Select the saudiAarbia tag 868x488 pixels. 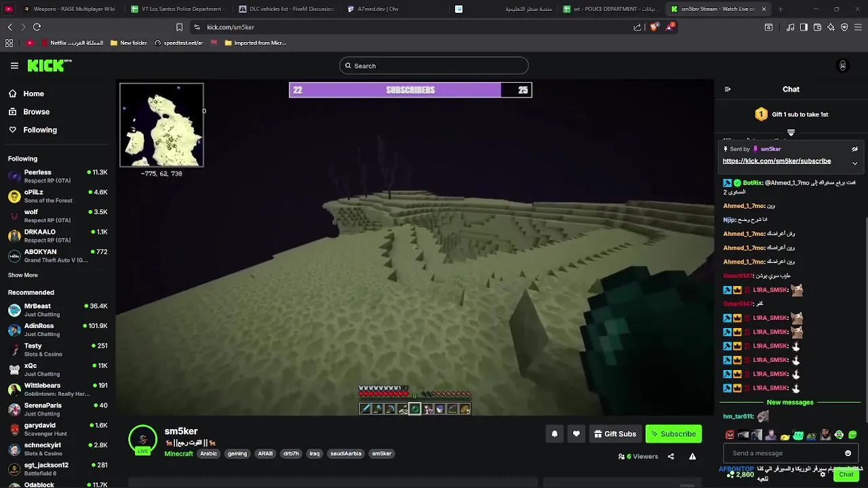coord(346,453)
